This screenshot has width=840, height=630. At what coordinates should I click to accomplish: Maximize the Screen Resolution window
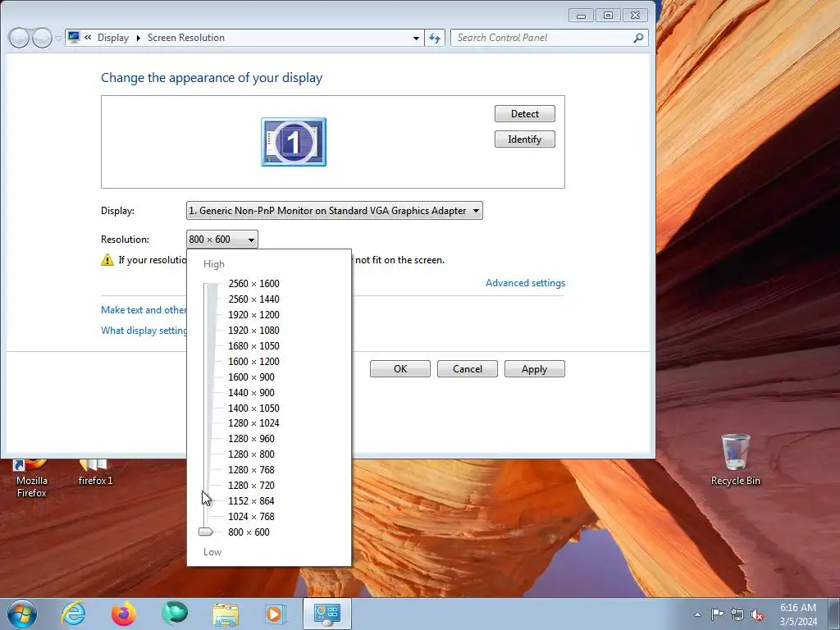[x=608, y=15]
